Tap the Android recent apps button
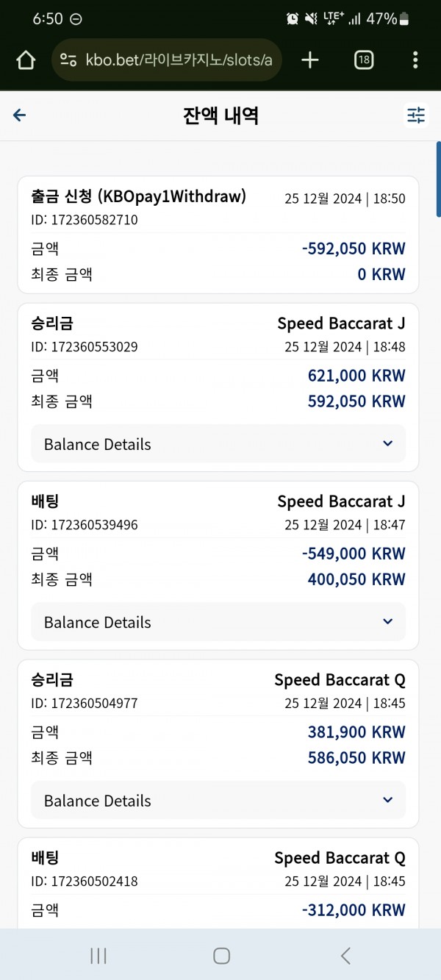 point(98,955)
